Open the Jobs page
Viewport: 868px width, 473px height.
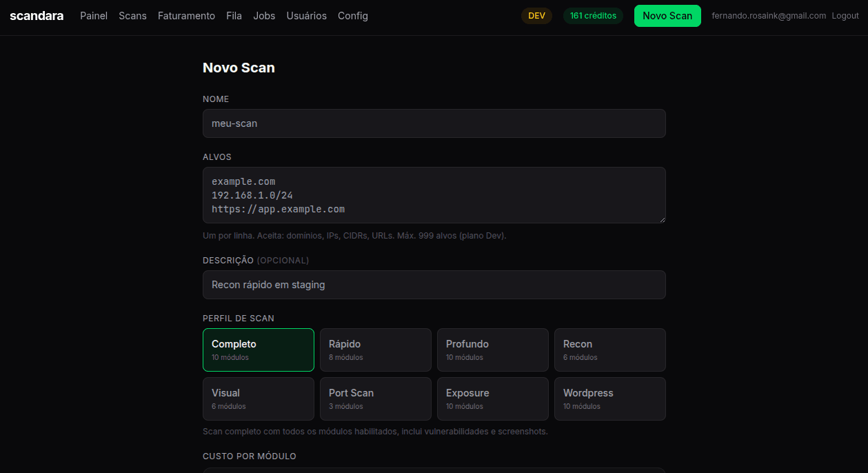point(264,16)
